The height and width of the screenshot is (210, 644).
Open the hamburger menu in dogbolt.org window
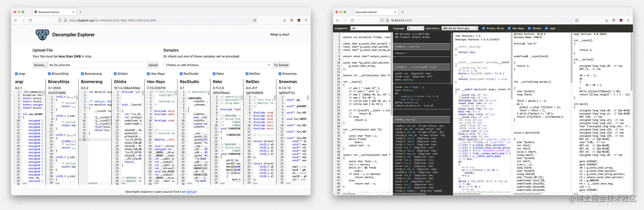306,20
